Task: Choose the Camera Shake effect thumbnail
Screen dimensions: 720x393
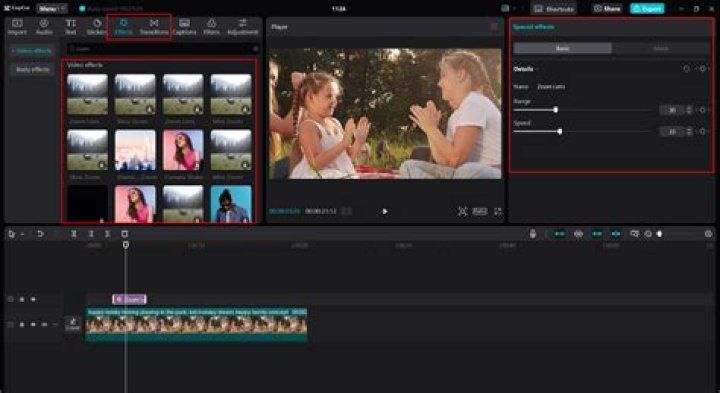Action: coord(183,150)
